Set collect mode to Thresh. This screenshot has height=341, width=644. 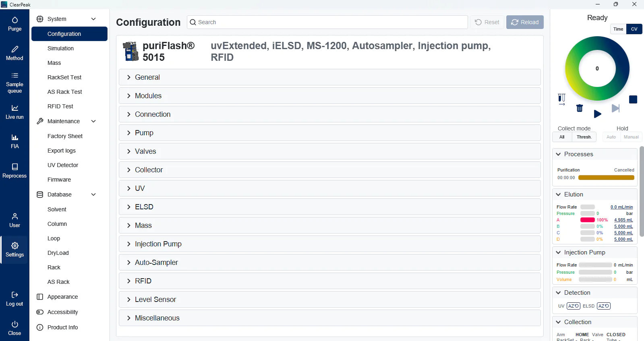coord(584,137)
